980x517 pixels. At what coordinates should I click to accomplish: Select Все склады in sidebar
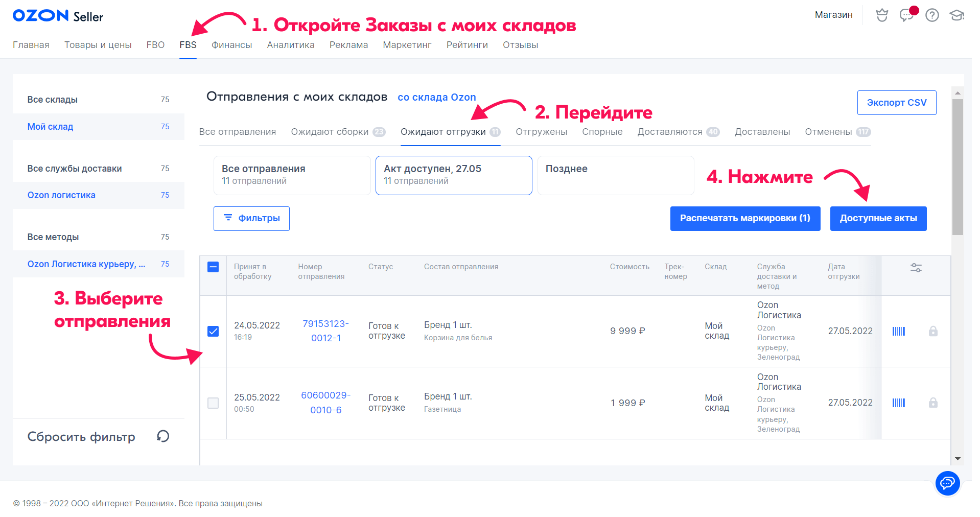[99, 100]
